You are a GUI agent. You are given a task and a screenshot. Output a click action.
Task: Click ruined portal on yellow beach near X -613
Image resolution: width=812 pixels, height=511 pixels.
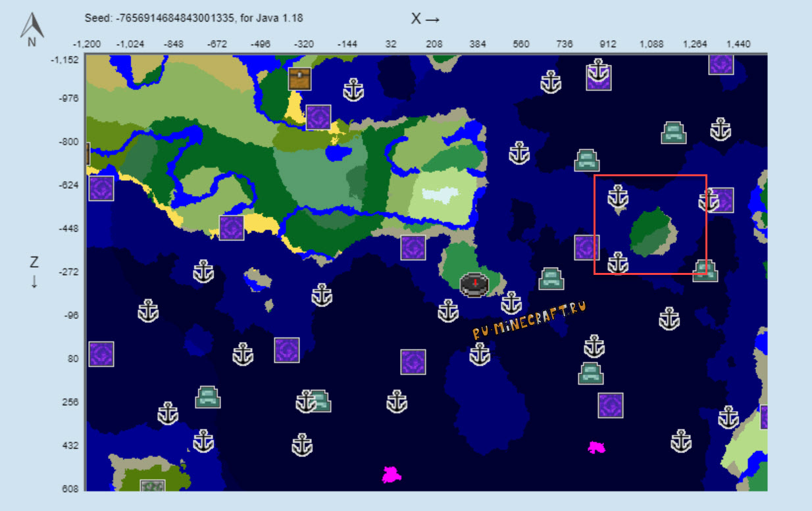[x=232, y=228]
